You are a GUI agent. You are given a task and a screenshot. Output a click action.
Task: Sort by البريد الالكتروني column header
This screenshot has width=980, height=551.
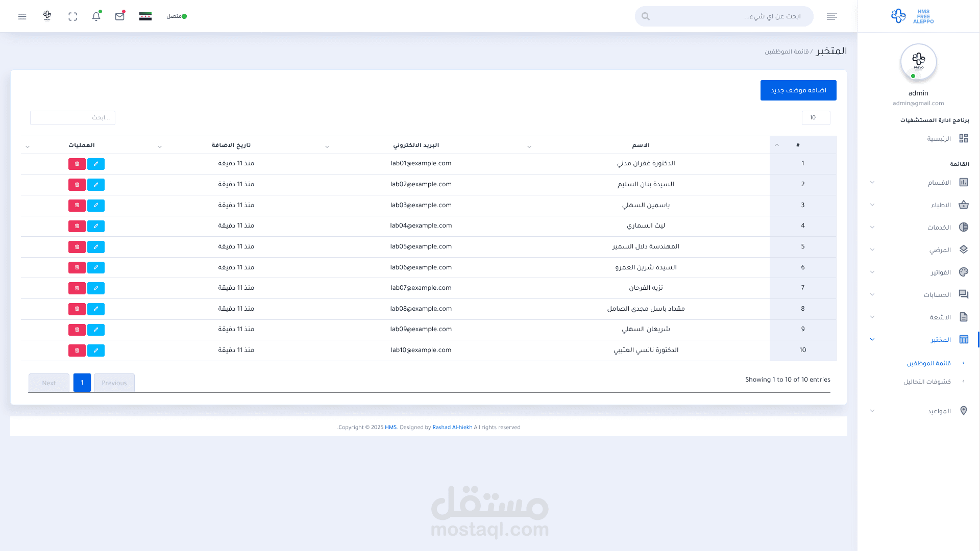click(416, 145)
